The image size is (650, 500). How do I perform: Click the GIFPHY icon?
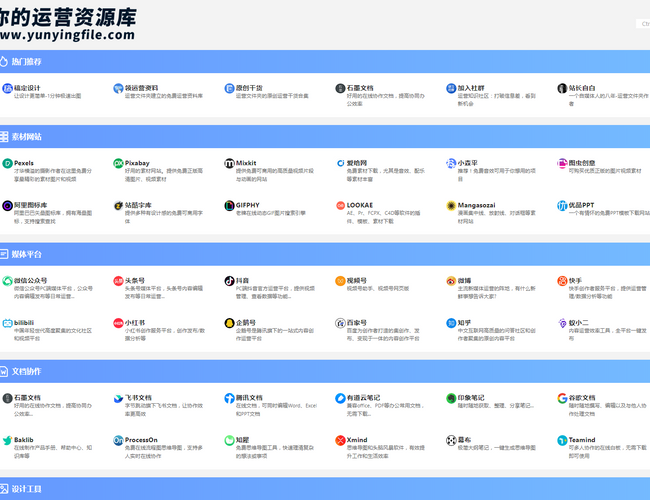coord(229,205)
